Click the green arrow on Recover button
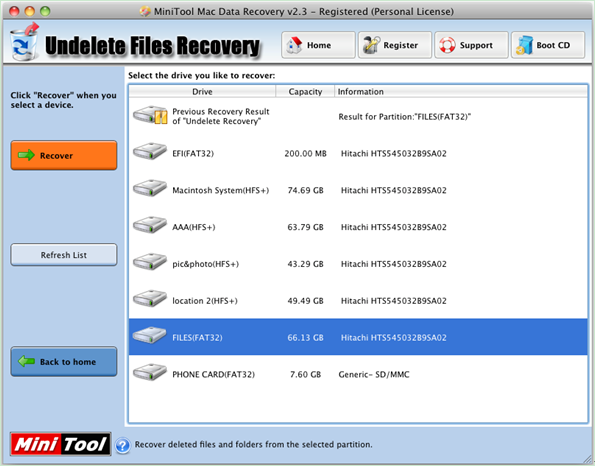Image resolution: width=595 pixels, height=466 pixels. pos(26,155)
